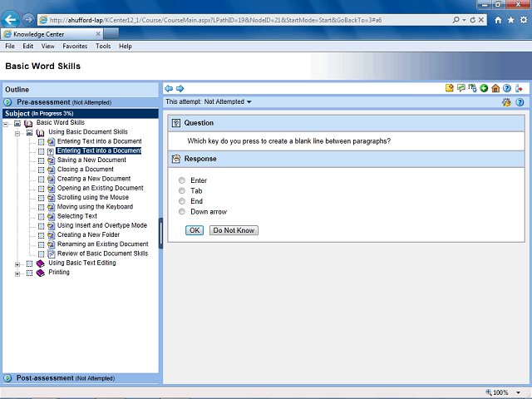The height and width of the screenshot is (399, 532).
Task: Open Saving a New Document lesson
Action: [91, 160]
